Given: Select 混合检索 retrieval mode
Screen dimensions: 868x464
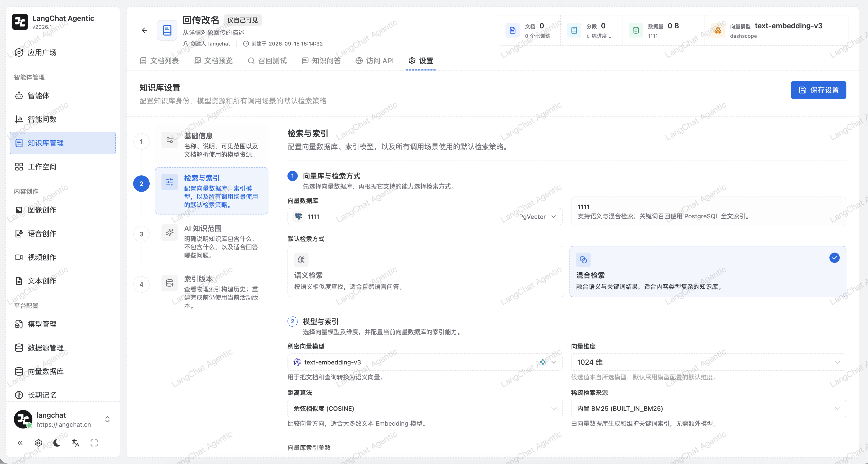Looking at the screenshot, I should click(x=708, y=272).
